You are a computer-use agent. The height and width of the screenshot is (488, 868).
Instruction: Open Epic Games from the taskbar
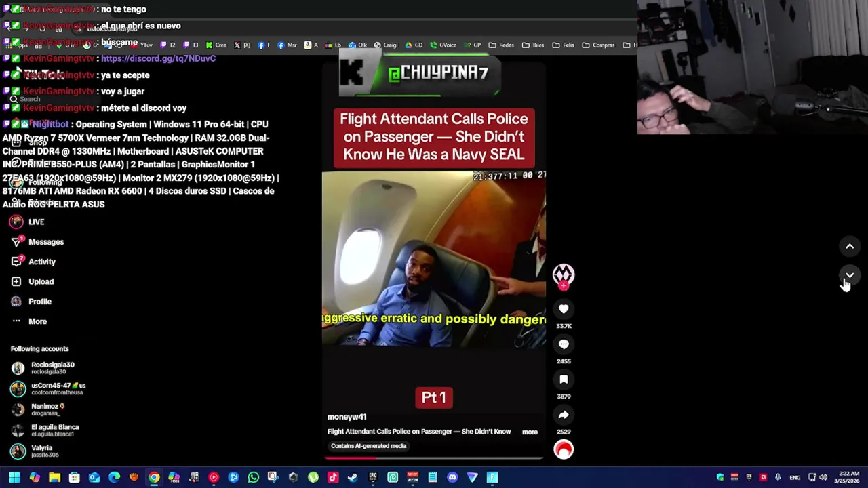[372, 477]
